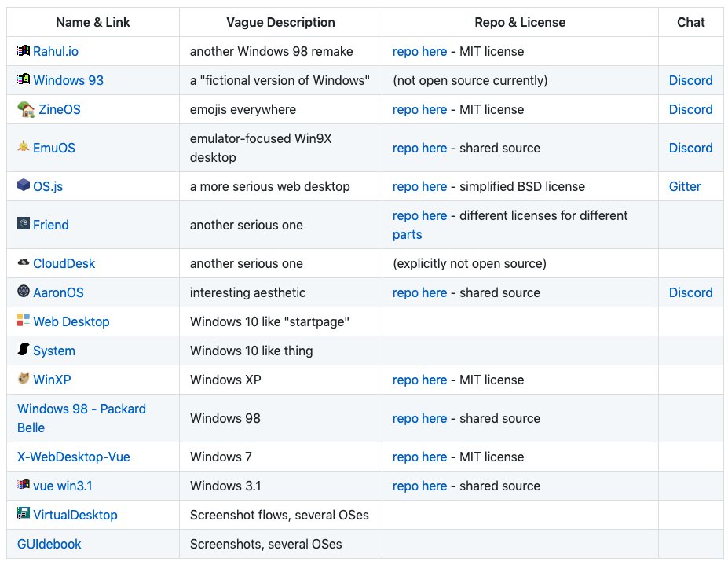Open the Friend link
The width and height of the screenshot is (728, 569).
pos(50,226)
